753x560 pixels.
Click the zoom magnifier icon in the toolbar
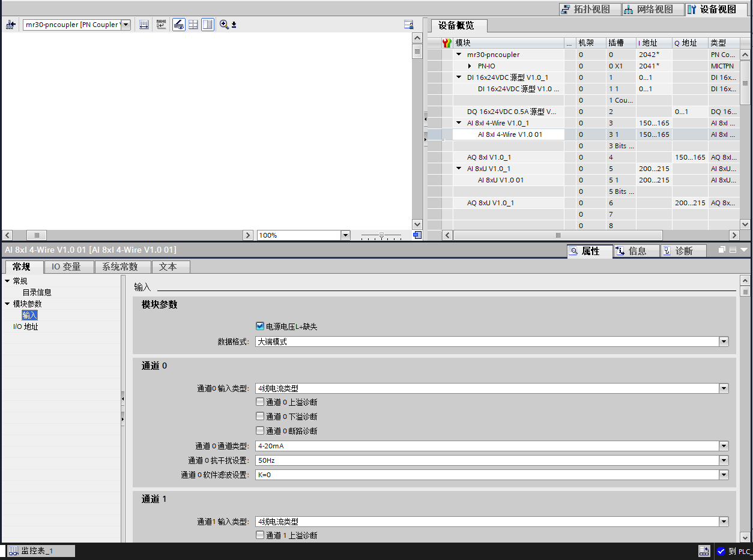[x=225, y=25]
